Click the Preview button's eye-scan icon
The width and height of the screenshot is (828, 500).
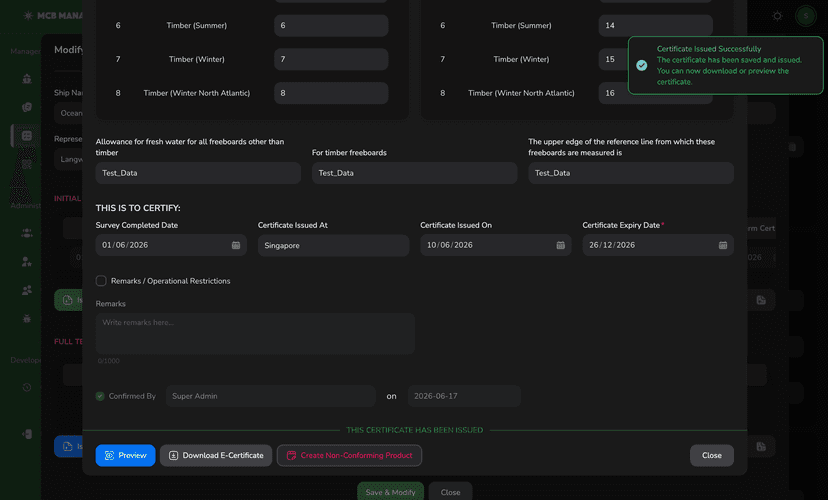109,455
